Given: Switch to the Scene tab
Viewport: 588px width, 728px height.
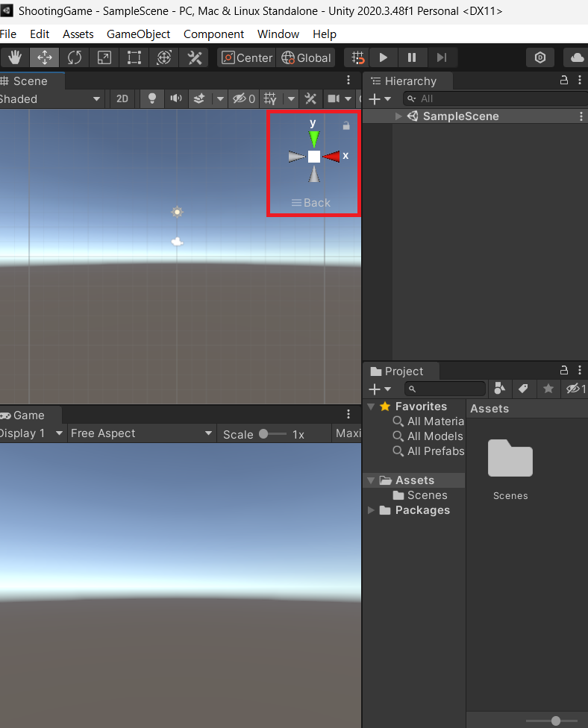Looking at the screenshot, I should click(x=31, y=81).
